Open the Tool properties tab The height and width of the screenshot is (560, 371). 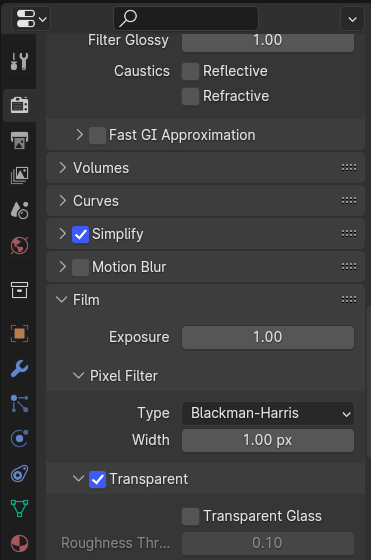click(19, 61)
